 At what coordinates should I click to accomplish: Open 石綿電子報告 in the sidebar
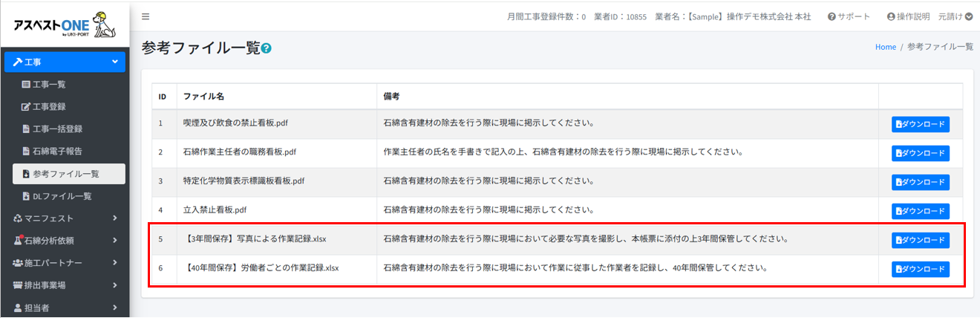tap(57, 152)
